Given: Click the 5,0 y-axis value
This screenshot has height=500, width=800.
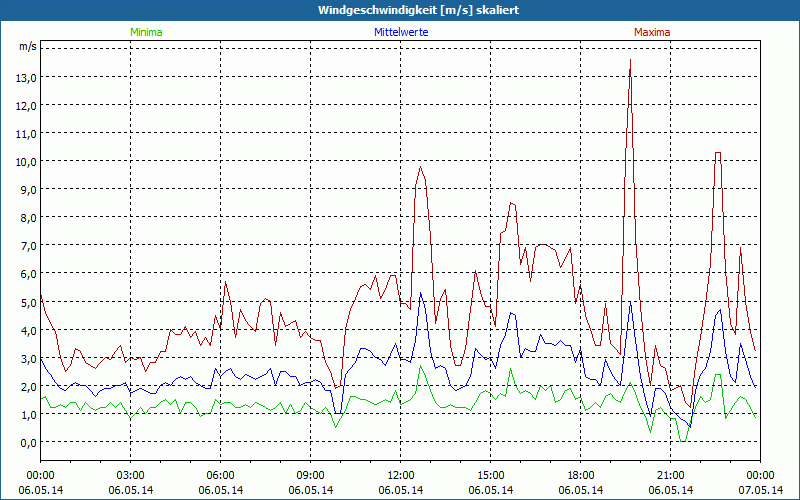Looking at the screenshot, I should coord(28,303).
